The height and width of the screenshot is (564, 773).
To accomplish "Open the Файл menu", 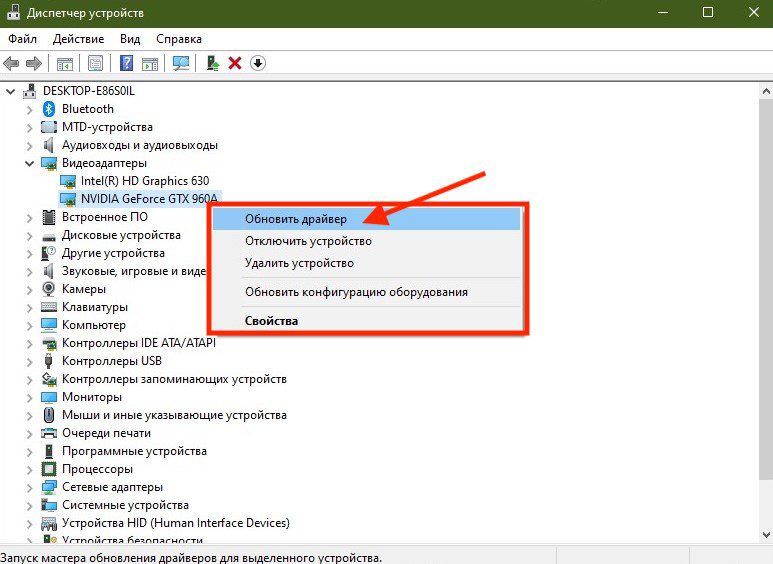I will tap(22, 39).
